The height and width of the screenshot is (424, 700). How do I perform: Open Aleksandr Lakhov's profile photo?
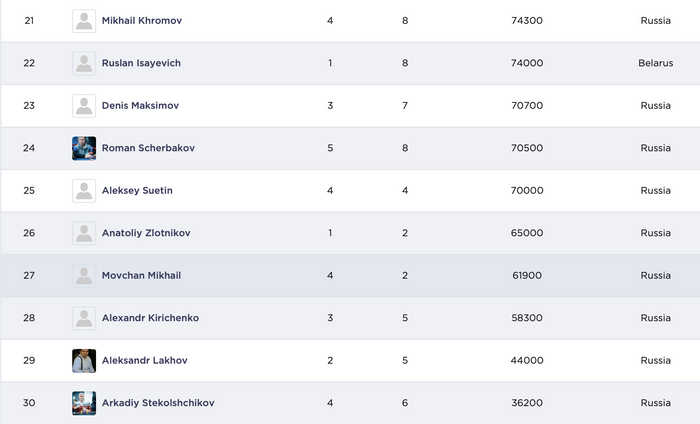[x=84, y=361]
